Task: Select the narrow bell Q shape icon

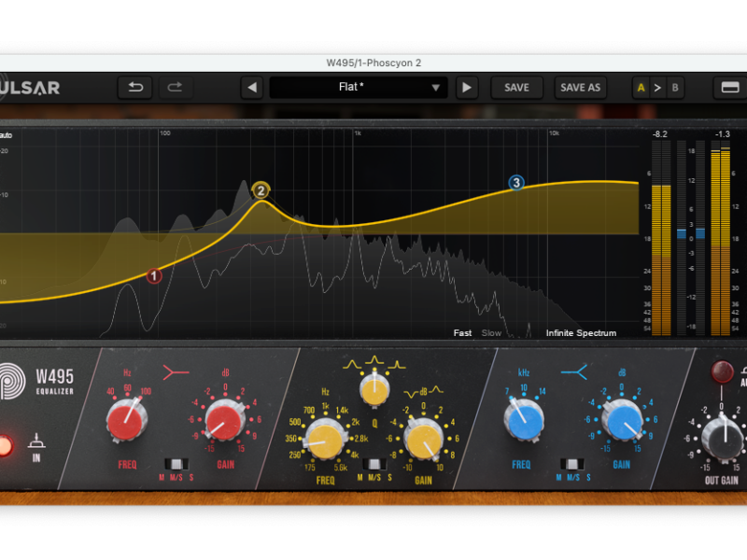Action: tap(396, 365)
